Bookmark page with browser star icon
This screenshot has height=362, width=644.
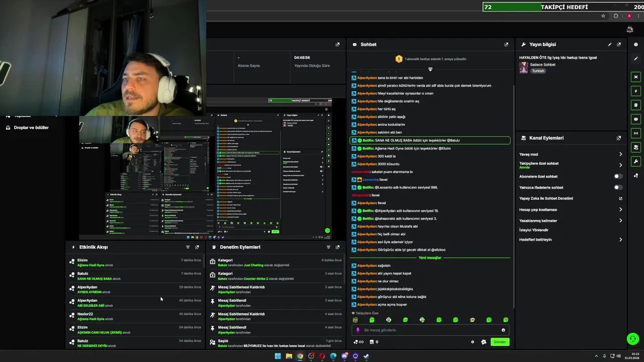(x=603, y=16)
